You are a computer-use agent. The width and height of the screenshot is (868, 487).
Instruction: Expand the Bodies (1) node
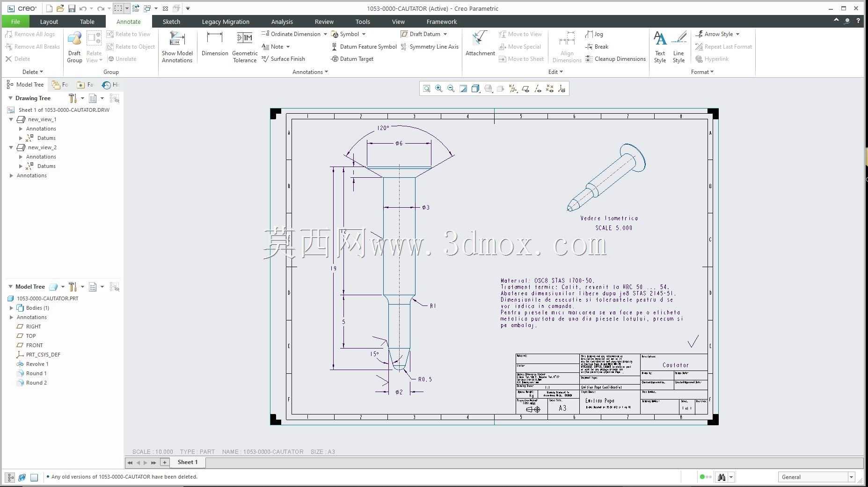(x=11, y=308)
